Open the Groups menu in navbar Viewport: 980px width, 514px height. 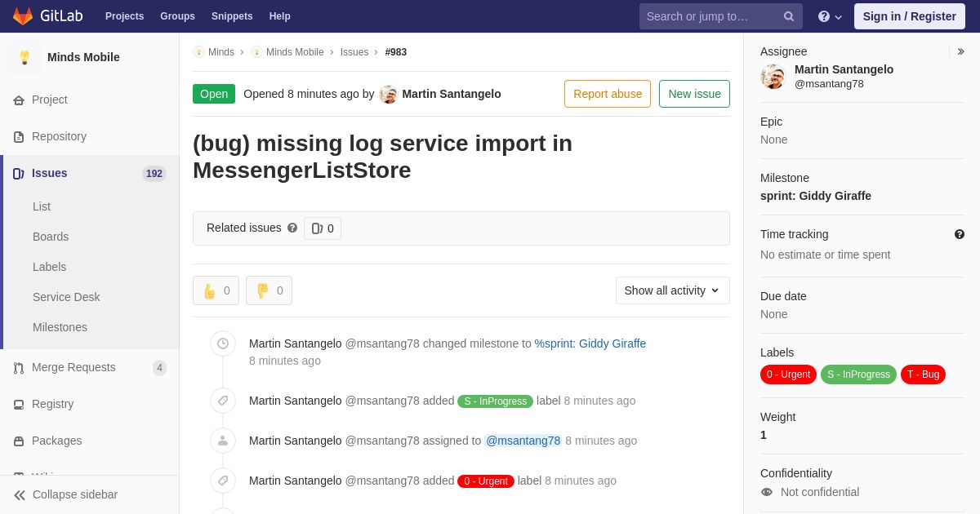click(177, 16)
